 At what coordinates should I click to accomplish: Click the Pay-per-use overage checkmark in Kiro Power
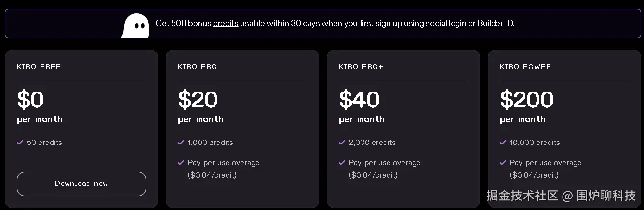[503, 163]
